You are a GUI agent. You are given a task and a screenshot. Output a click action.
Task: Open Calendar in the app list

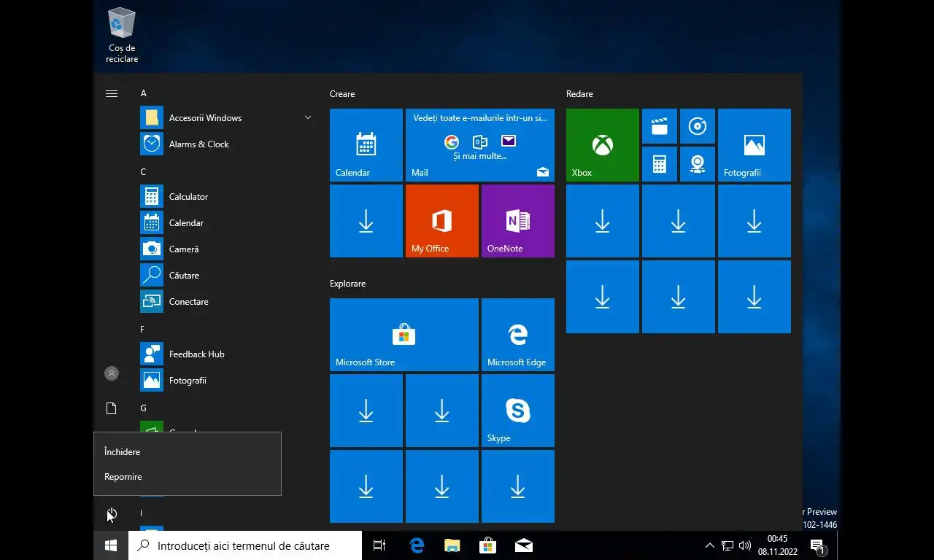point(226,222)
